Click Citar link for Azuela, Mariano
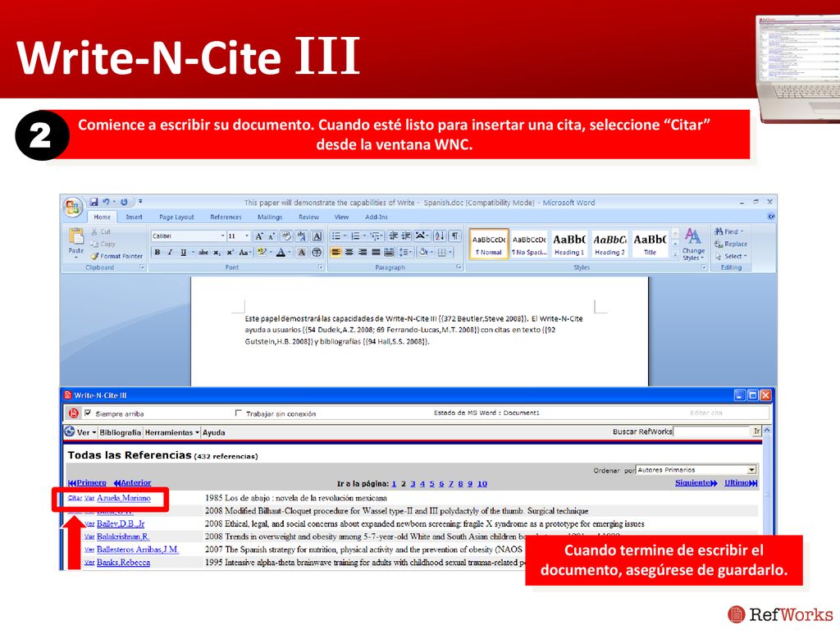 click(x=75, y=498)
